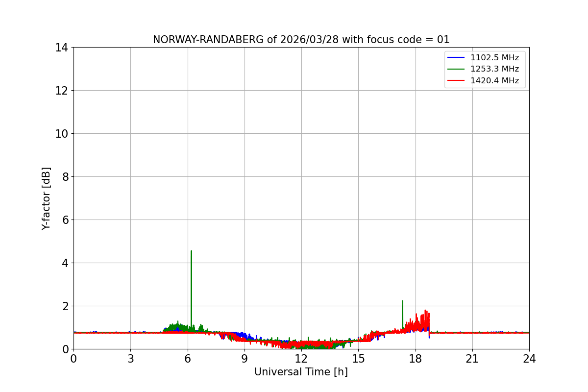Viewport: 588px width, 392px height.
Task: Select the 1102.5 MHz legend label
Action: (494, 58)
